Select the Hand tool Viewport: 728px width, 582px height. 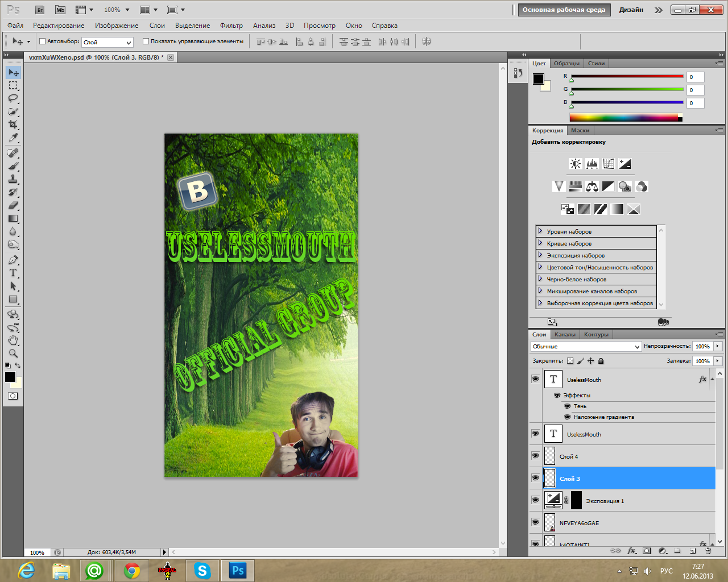point(13,340)
